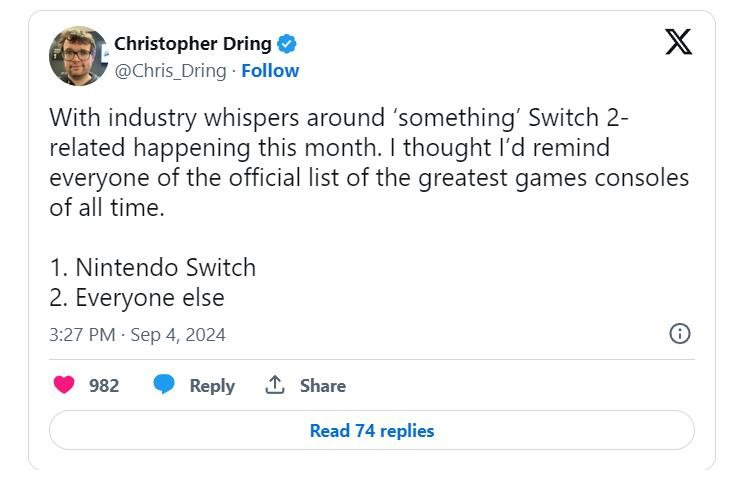
Task: Click the "1. Nintendo Switch" line
Action: [152, 268]
